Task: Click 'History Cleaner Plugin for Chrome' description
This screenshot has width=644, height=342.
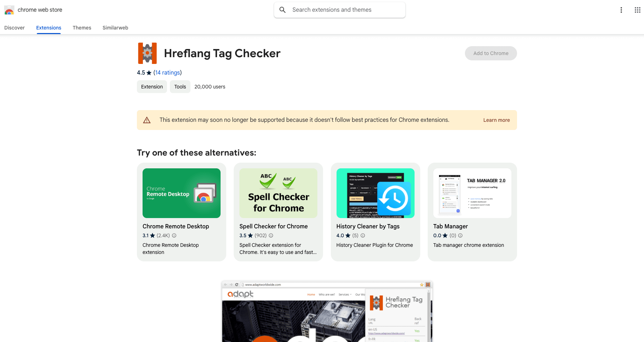Action: 375,245
